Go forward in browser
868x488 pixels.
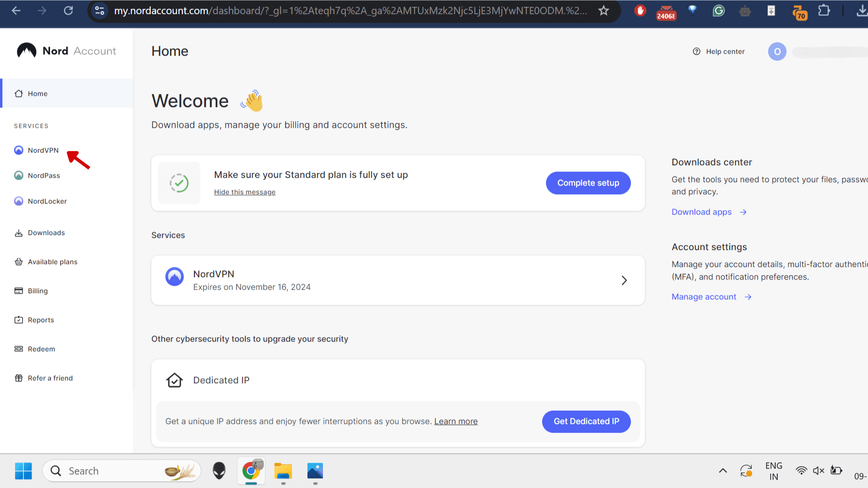(x=42, y=11)
